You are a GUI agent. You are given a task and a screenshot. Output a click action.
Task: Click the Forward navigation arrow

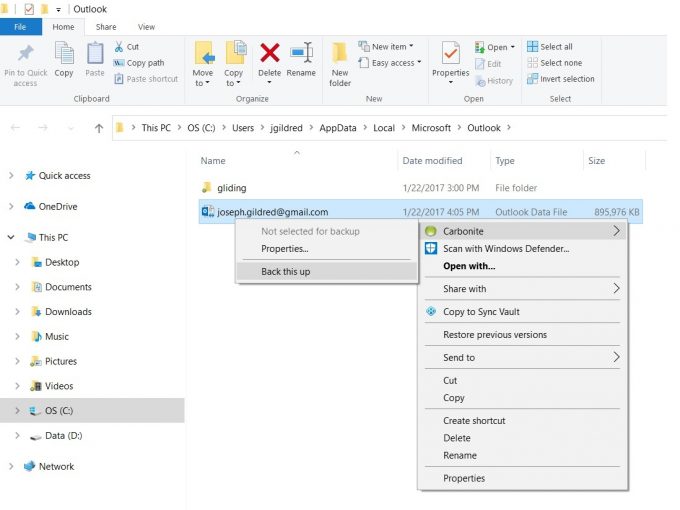[43, 128]
